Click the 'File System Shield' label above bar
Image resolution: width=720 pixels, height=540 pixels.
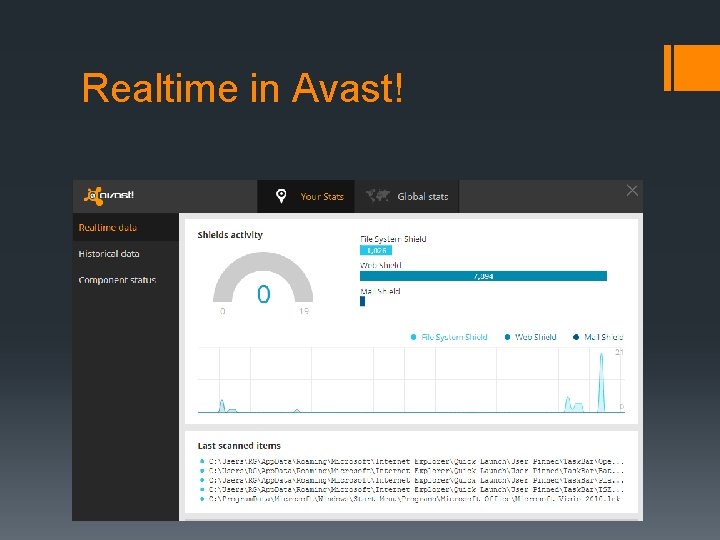pyautogui.click(x=393, y=239)
